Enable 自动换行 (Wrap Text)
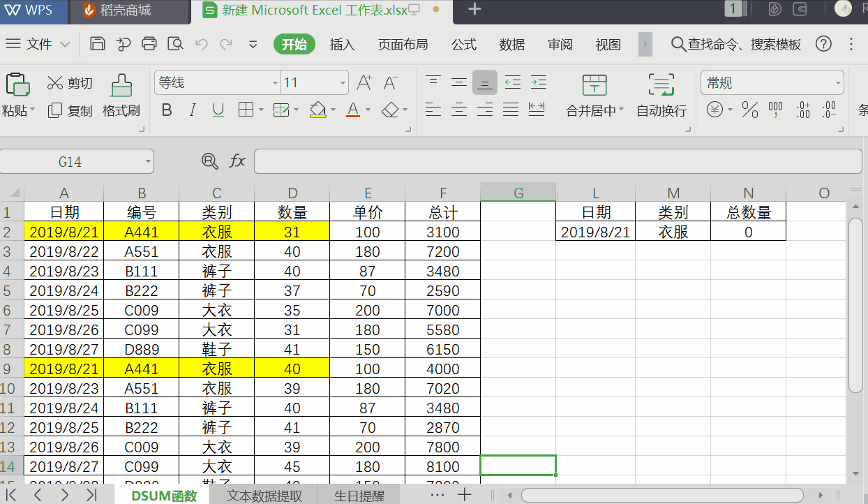Viewport: 868px width, 504px height. [660, 94]
